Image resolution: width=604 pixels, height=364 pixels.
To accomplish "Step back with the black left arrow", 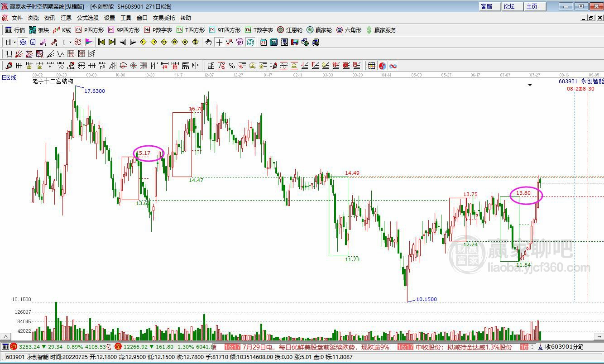I will 122,42.
